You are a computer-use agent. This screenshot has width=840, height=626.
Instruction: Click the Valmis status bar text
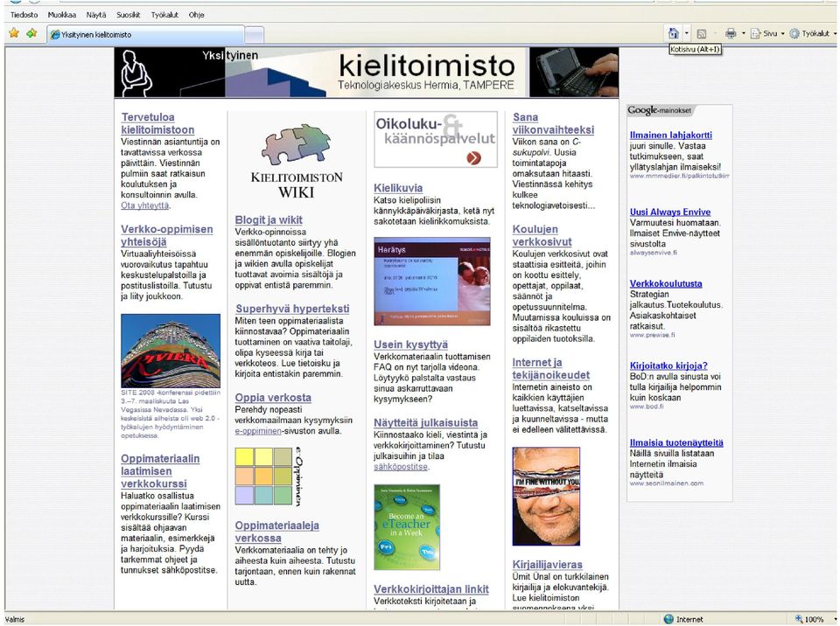(x=15, y=619)
